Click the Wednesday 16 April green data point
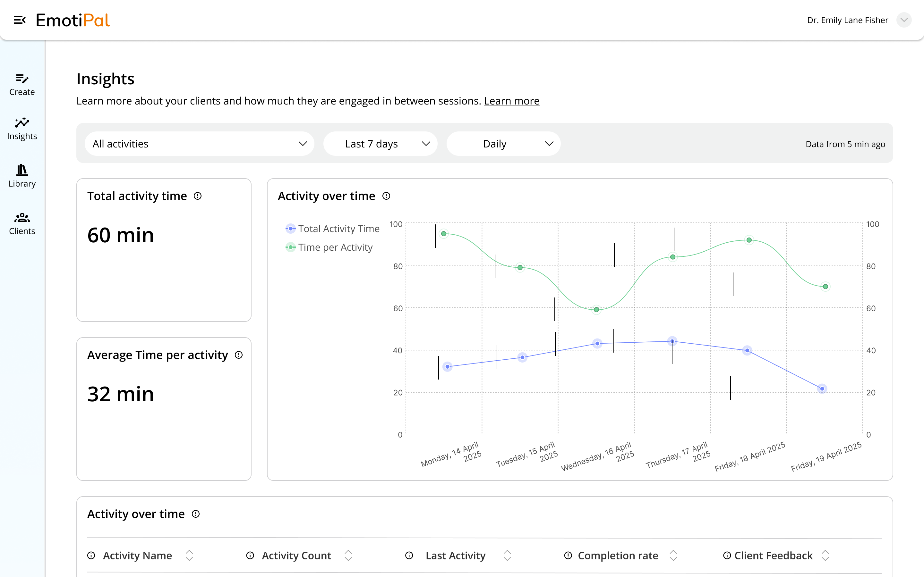The width and height of the screenshot is (924, 577). click(x=596, y=309)
